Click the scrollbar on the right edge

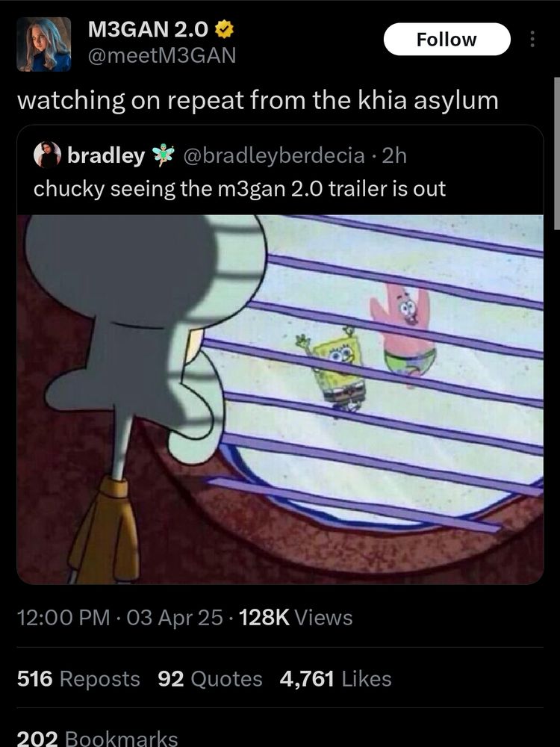pos(557,148)
